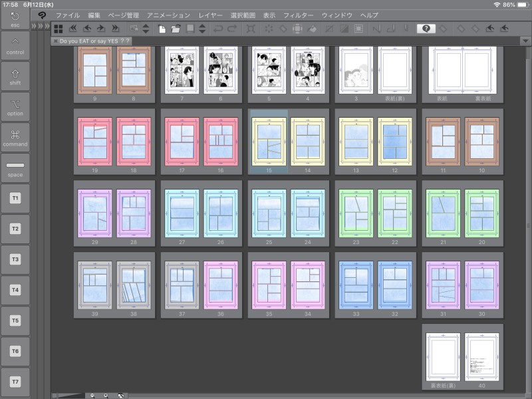The height and width of the screenshot is (399, 532).
Task: Tap the T7 shortcut key
Action: (15, 382)
